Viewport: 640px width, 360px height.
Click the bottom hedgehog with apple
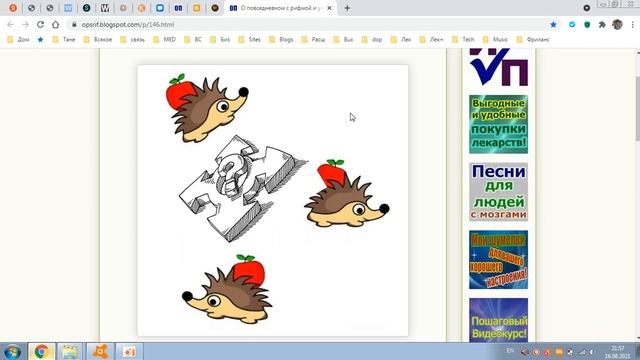coord(228,289)
